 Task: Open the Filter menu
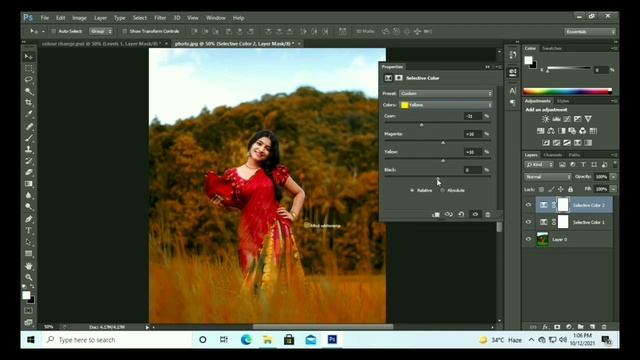pos(160,18)
